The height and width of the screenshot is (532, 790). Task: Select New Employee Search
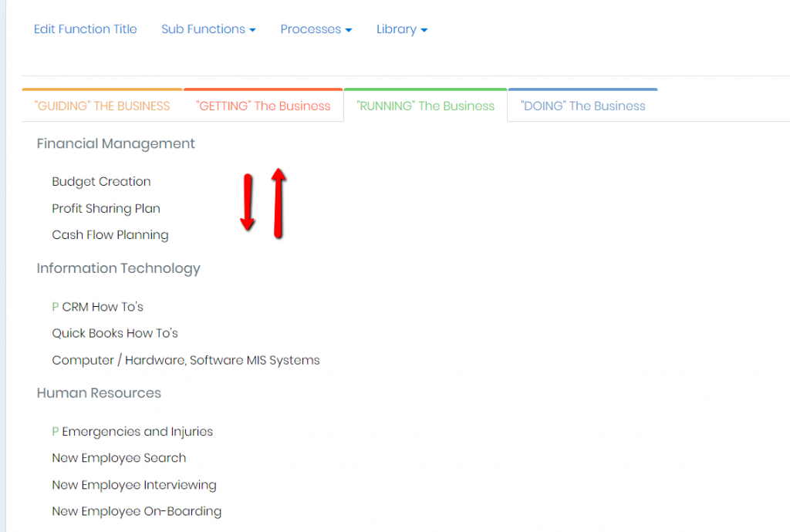point(118,457)
